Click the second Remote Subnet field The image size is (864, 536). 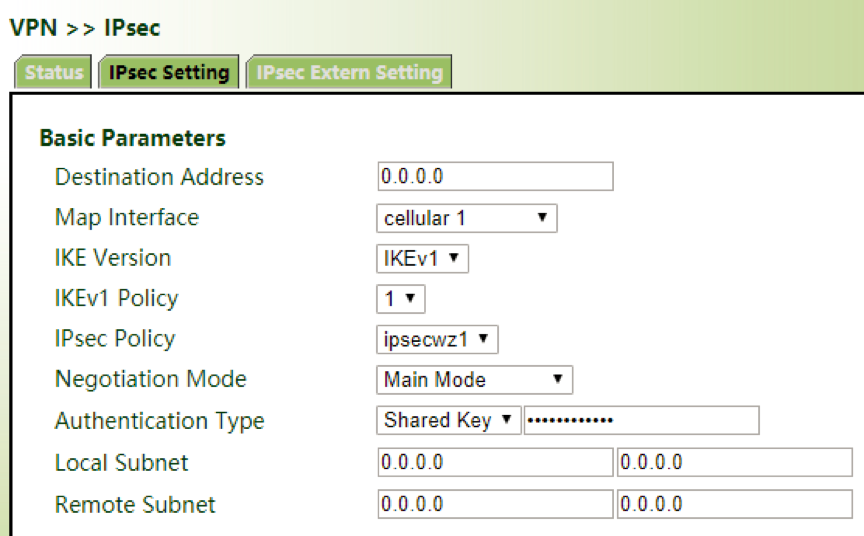click(735, 504)
